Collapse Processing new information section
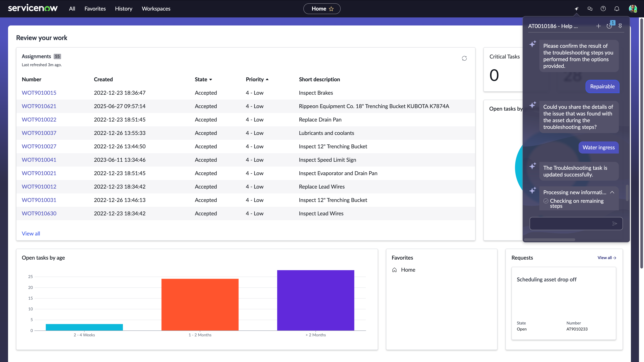Viewport: 644px width, 362px height. click(x=612, y=192)
